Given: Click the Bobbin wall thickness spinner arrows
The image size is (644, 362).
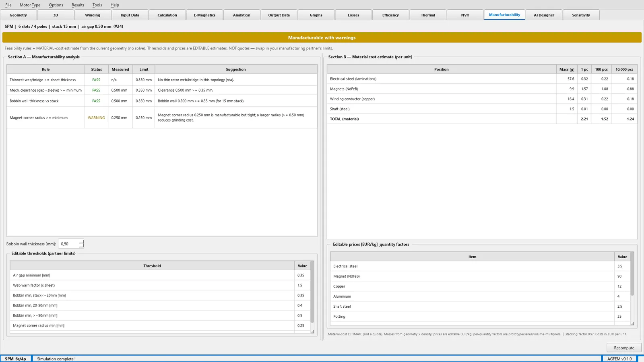Looking at the screenshot, I should [81, 244].
